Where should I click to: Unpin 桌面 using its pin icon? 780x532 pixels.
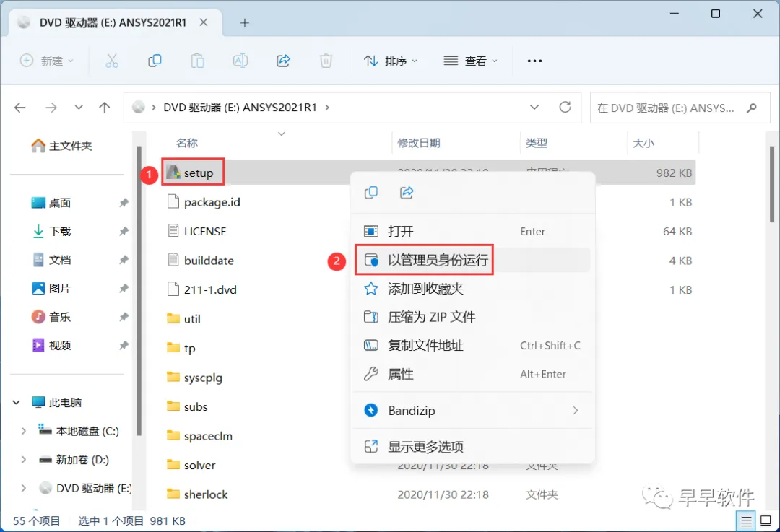pyautogui.click(x=123, y=203)
